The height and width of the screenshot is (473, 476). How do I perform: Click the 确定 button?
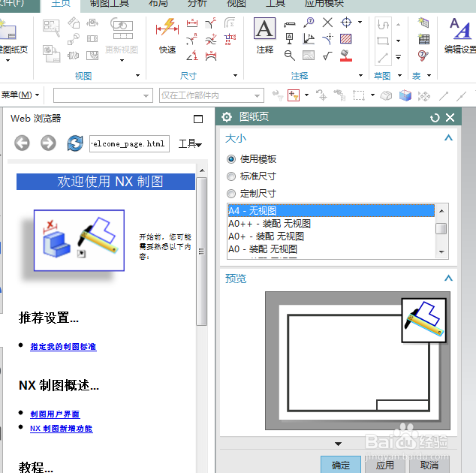[341, 465]
